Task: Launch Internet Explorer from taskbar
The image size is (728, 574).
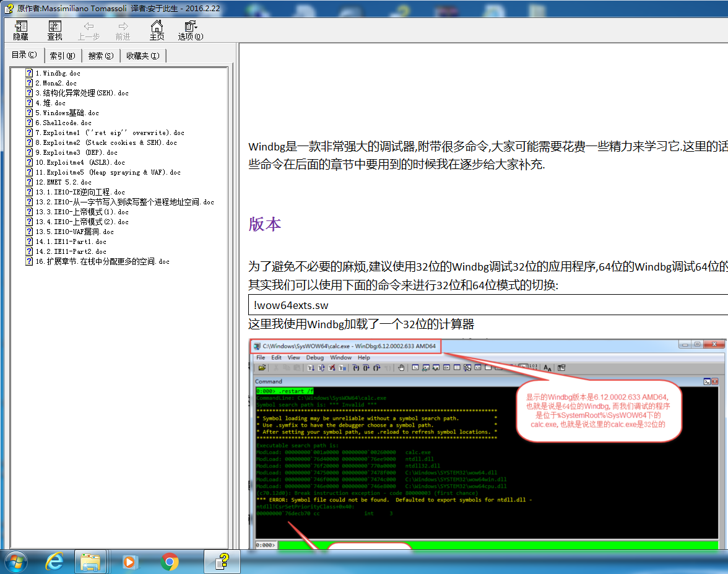Action: point(54,562)
